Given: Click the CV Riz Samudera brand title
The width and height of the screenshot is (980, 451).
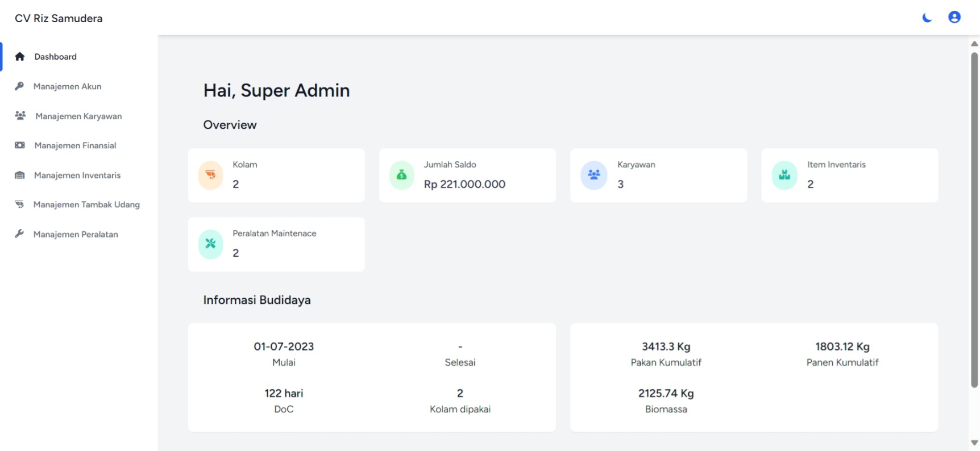Looking at the screenshot, I should click(59, 18).
